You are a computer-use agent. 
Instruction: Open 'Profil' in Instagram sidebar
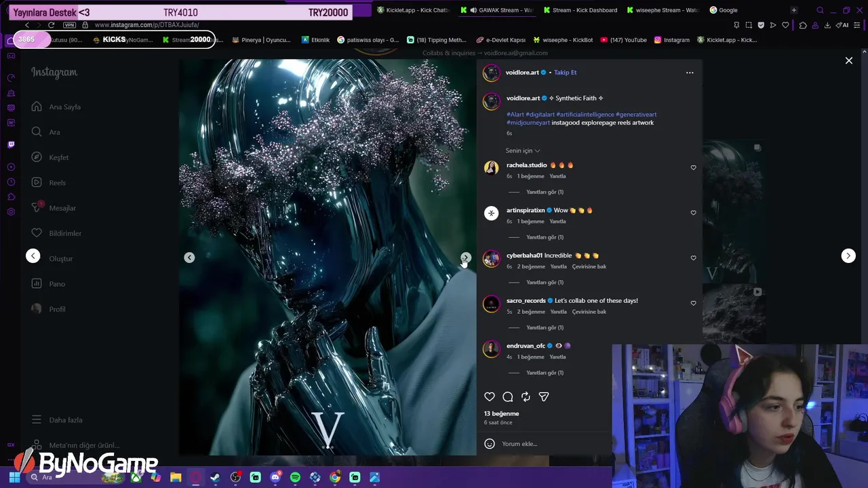[x=49, y=309]
